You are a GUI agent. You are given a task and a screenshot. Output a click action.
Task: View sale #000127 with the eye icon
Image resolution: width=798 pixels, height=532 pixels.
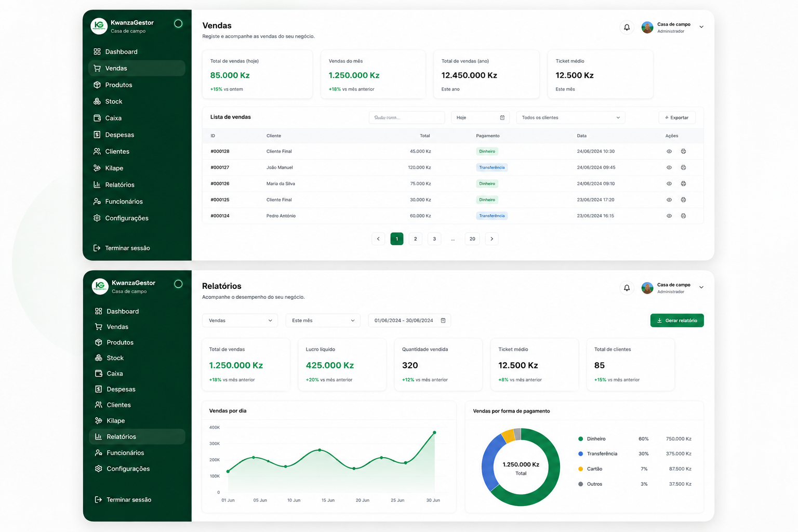669,167
